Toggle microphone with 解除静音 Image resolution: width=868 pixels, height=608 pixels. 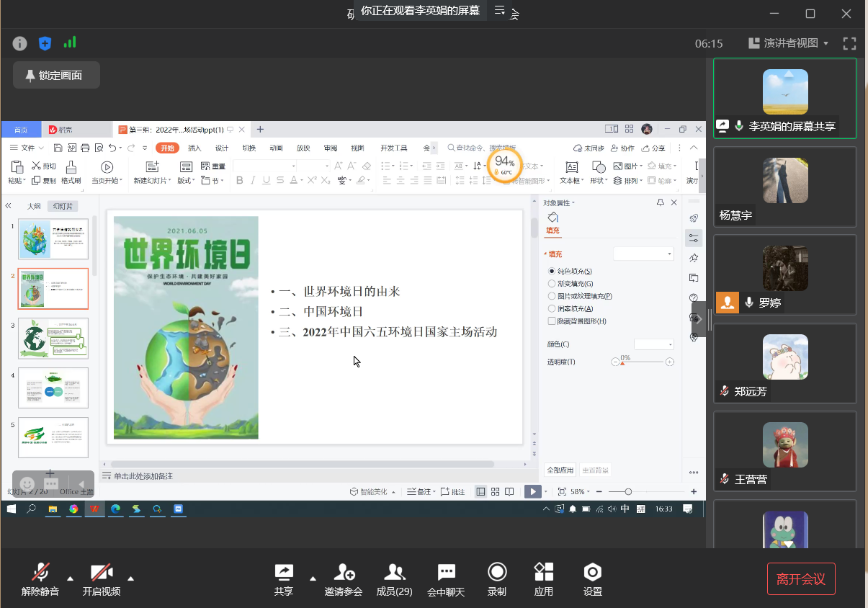40,579
